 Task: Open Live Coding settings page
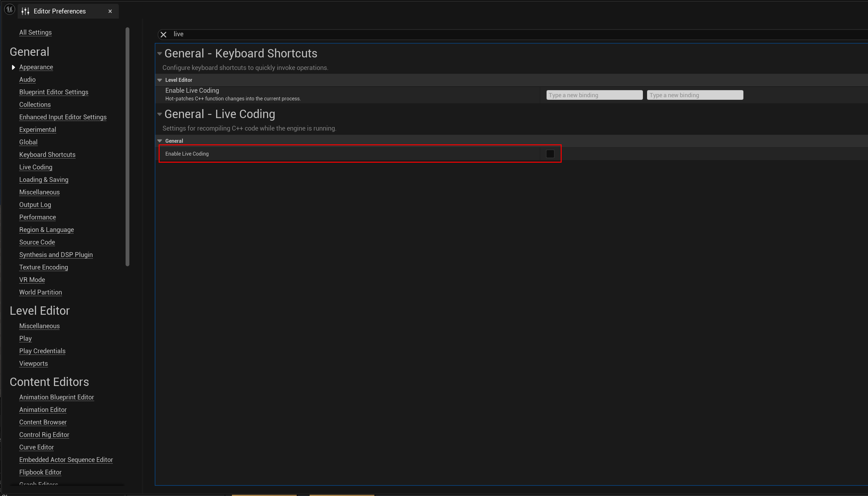tap(36, 167)
